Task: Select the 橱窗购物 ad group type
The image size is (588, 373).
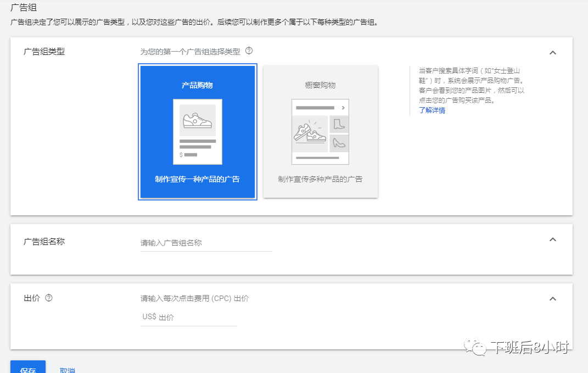Action: click(320, 132)
